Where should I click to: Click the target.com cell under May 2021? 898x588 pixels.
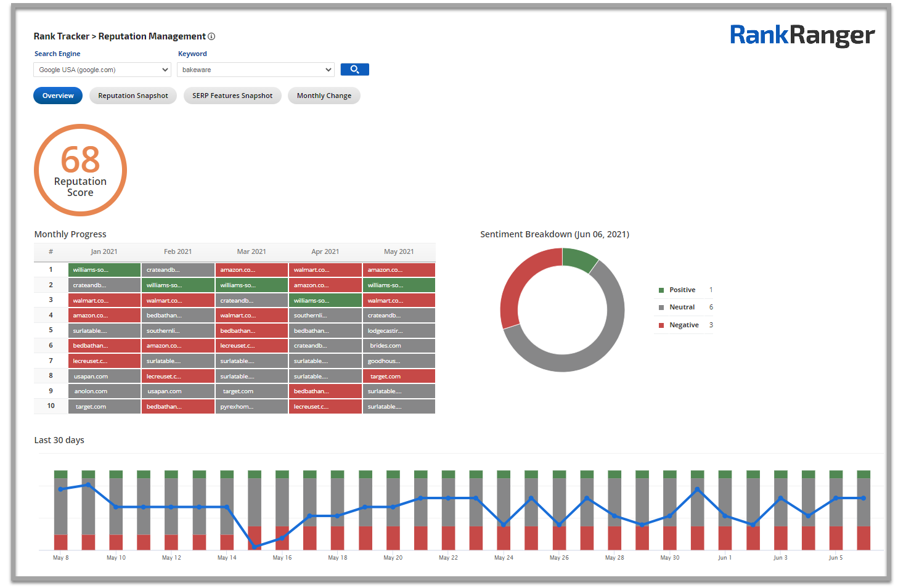coord(399,375)
